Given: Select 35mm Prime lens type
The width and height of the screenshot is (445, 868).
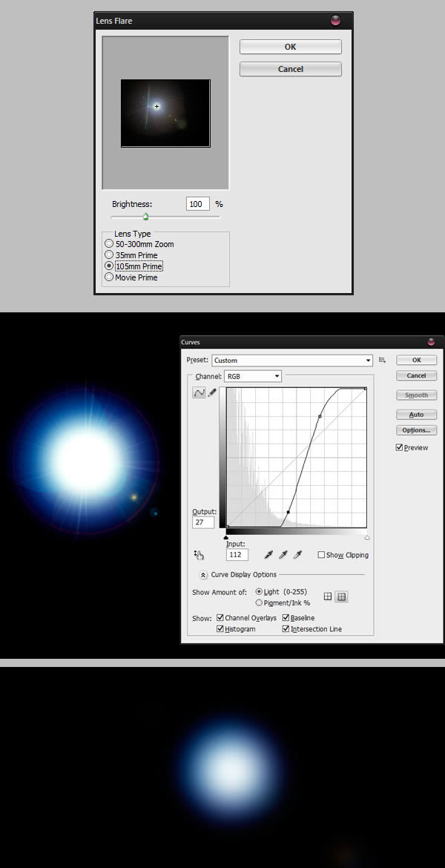Looking at the screenshot, I should [x=109, y=255].
